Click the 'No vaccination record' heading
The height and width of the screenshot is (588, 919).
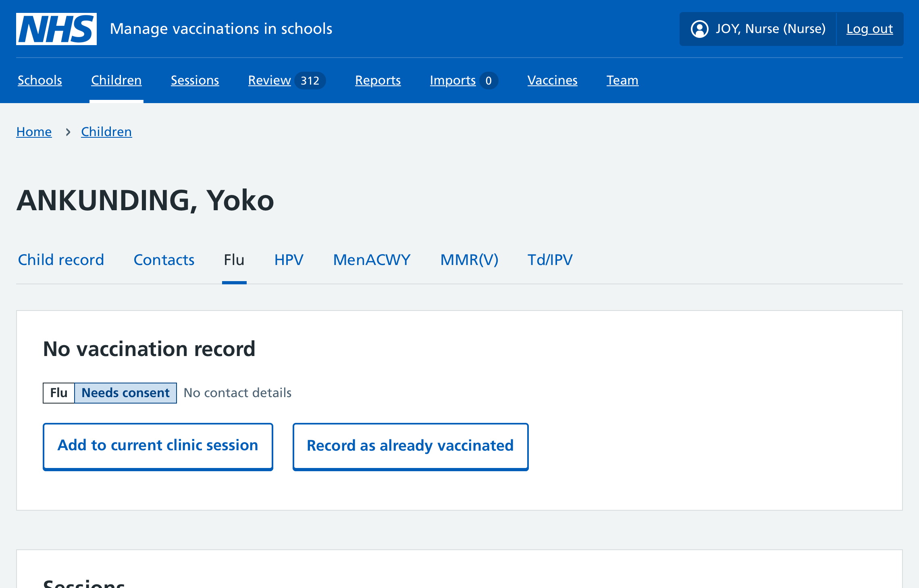point(149,349)
